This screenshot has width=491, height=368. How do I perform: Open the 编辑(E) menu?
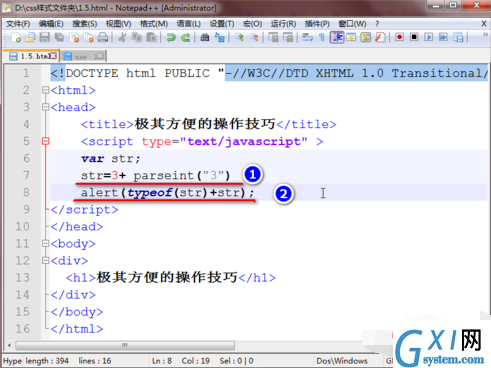click(51, 24)
